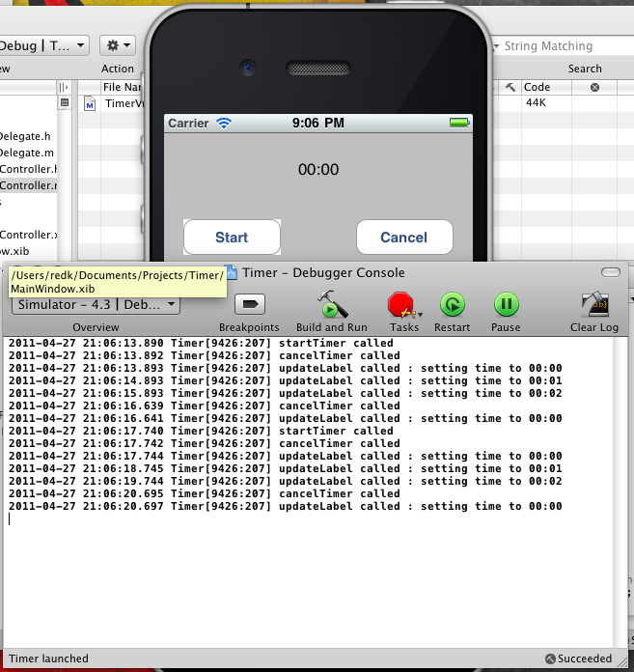Click the Build and Run hammer icon
This screenshot has height=672, width=634.
point(332,304)
